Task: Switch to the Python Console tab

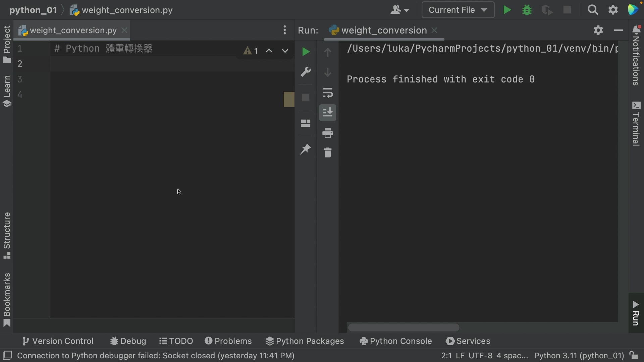Action: (x=395, y=341)
